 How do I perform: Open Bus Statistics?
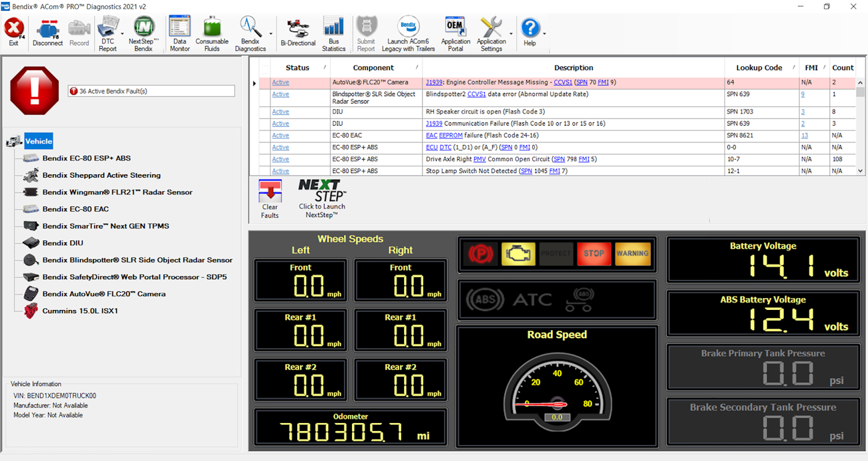click(334, 32)
